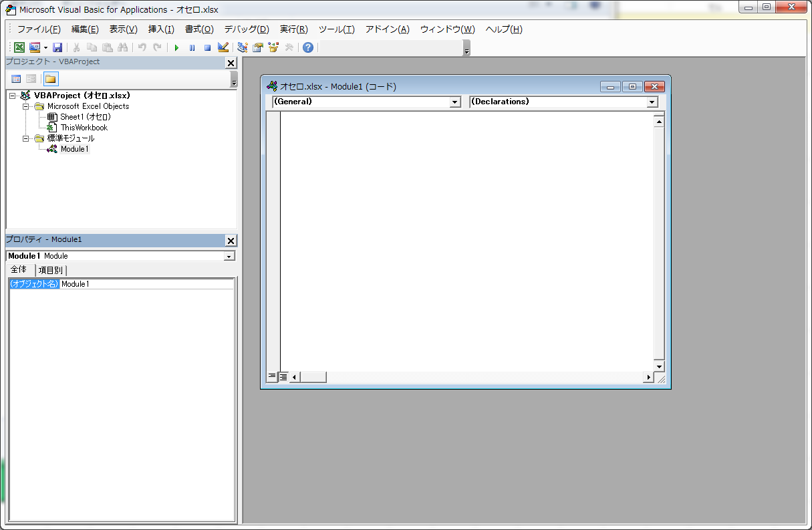Open the 編集(E) menu
This screenshot has width=812, height=530.
click(x=85, y=29)
